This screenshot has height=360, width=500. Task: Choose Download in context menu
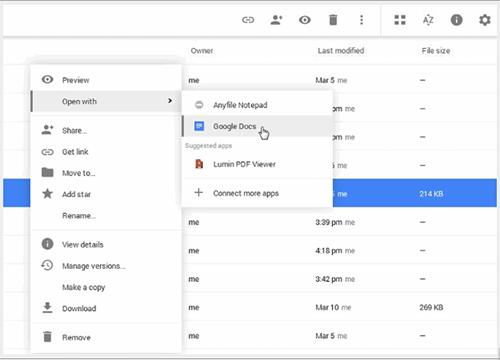coord(106,308)
